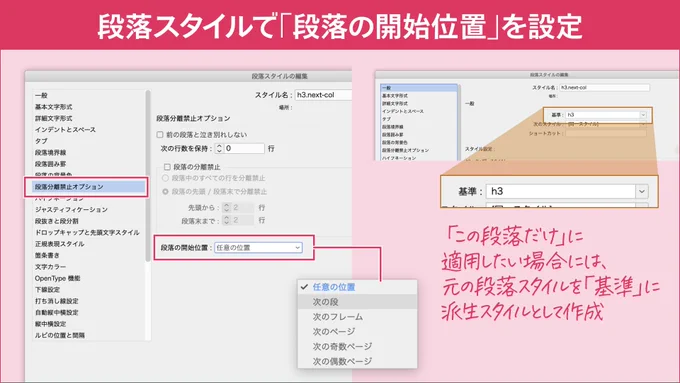Select 基本文字形式 in the 段落分離禁止オプション dialog list
This screenshot has width=680, height=383.
pos(54,107)
